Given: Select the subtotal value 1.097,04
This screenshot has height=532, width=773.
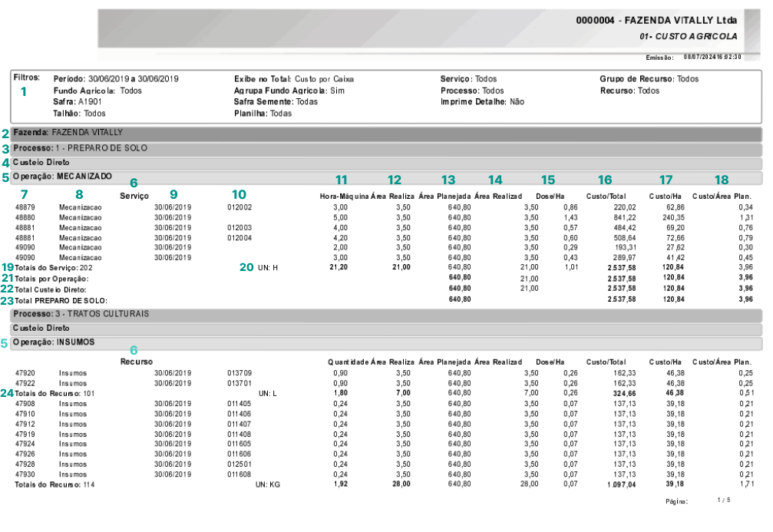Looking at the screenshot, I should click(622, 484).
